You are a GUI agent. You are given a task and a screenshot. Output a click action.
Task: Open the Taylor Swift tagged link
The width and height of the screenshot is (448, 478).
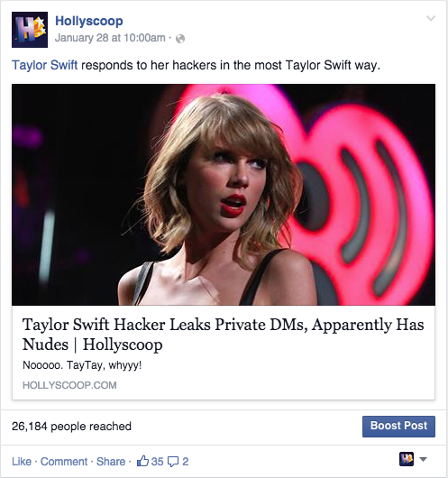45,65
